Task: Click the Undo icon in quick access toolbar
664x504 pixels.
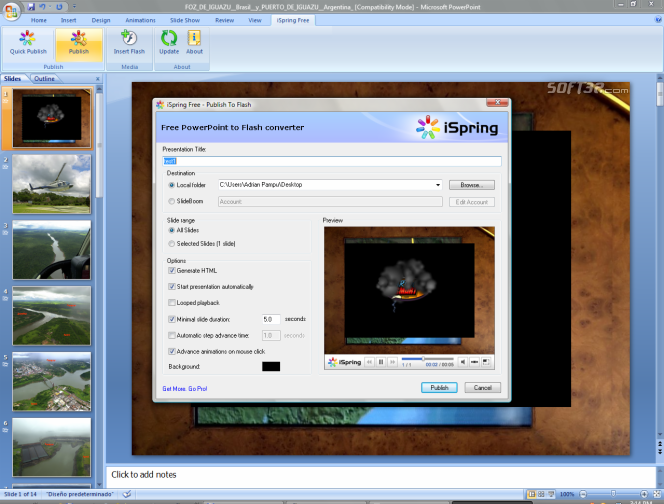Action: pos(42,7)
